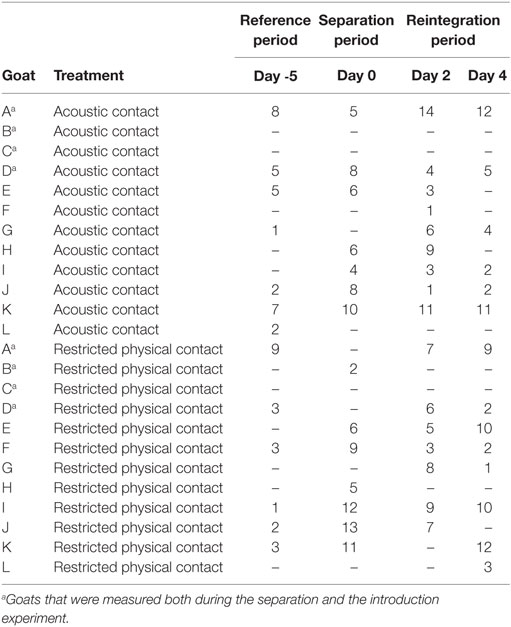Screen dimensions: 511x627
Task: Select goat L Restricted physical contact cell
Action: [138, 567]
